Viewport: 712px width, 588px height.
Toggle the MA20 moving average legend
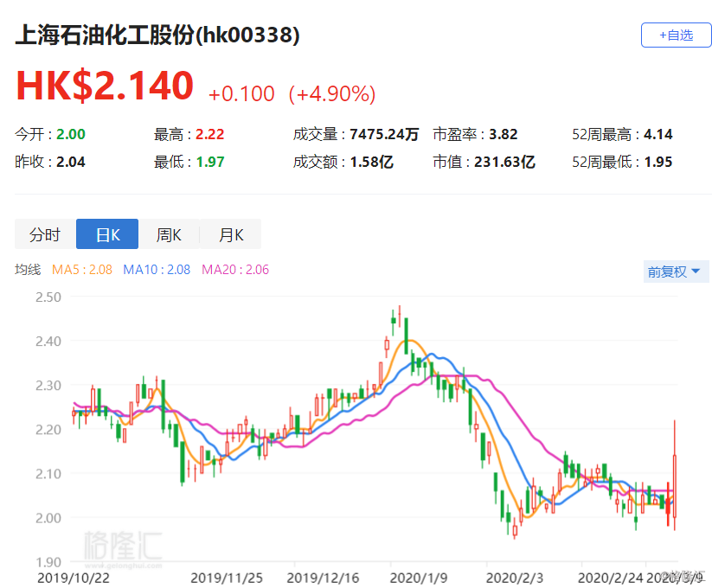tap(235, 270)
